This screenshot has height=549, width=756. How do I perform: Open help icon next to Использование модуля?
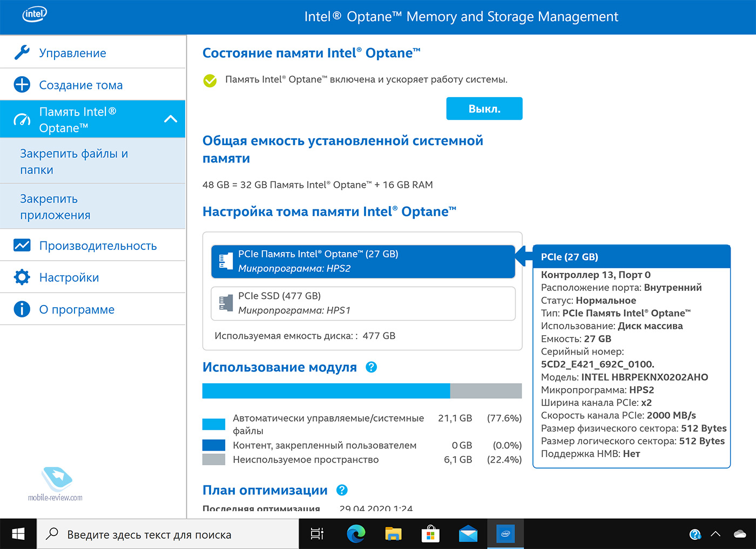click(x=371, y=367)
